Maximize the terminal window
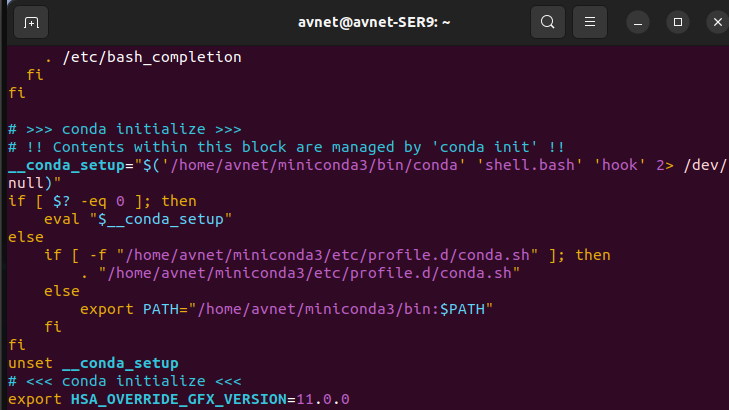This screenshot has height=410, width=729. point(677,21)
